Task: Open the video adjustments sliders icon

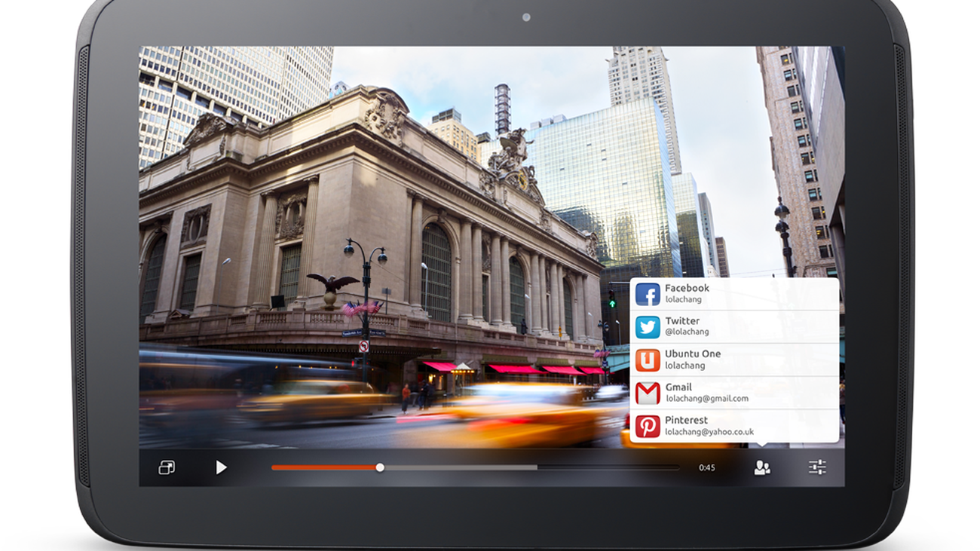Action: coord(817,467)
